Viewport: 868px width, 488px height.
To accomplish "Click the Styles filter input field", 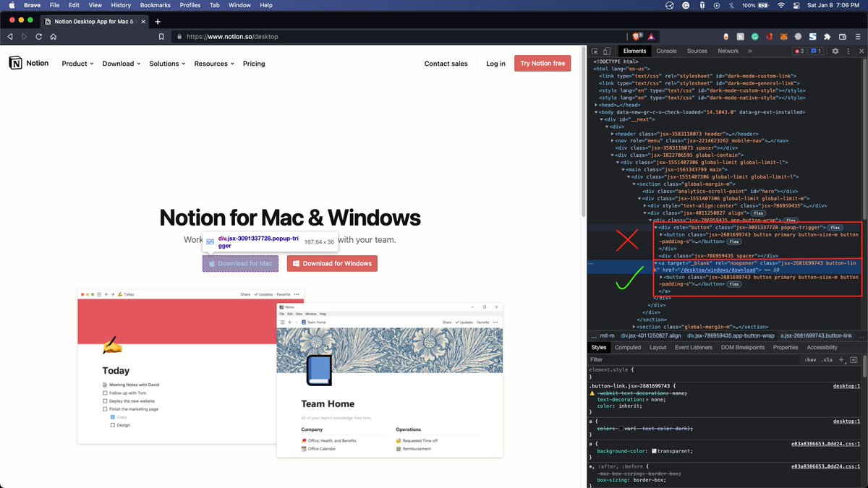I will [x=694, y=359].
